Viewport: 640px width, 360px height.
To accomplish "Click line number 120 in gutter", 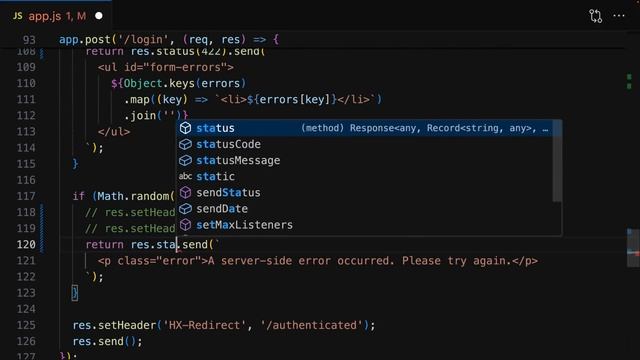I will 26,244.
